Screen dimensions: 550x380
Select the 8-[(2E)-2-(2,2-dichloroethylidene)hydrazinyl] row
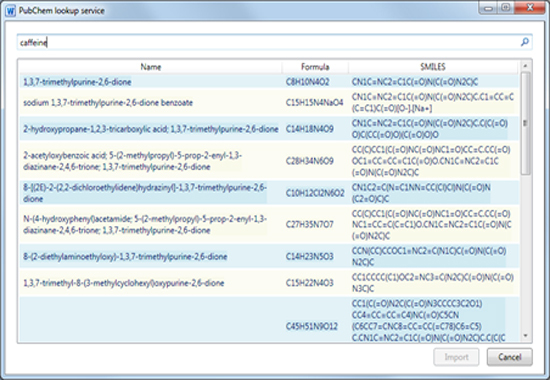[269, 193]
